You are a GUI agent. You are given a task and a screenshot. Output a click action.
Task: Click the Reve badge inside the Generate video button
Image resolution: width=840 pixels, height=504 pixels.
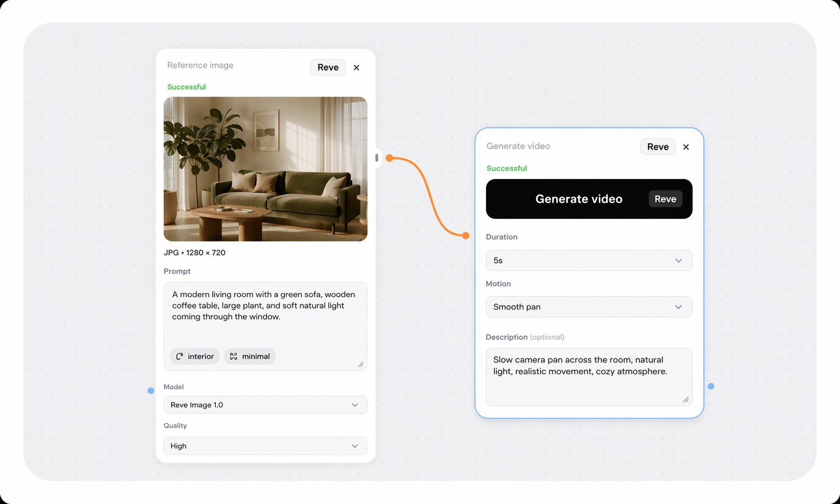(665, 199)
